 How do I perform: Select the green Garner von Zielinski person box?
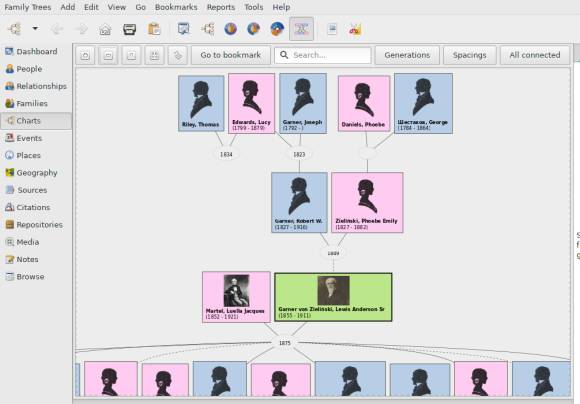point(333,297)
